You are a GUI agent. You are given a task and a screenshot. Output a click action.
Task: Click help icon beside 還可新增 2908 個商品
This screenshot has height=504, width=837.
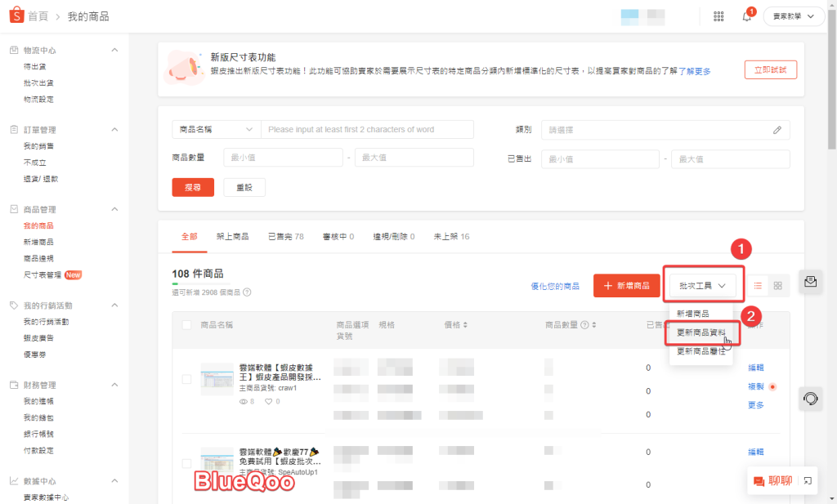coord(247,292)
